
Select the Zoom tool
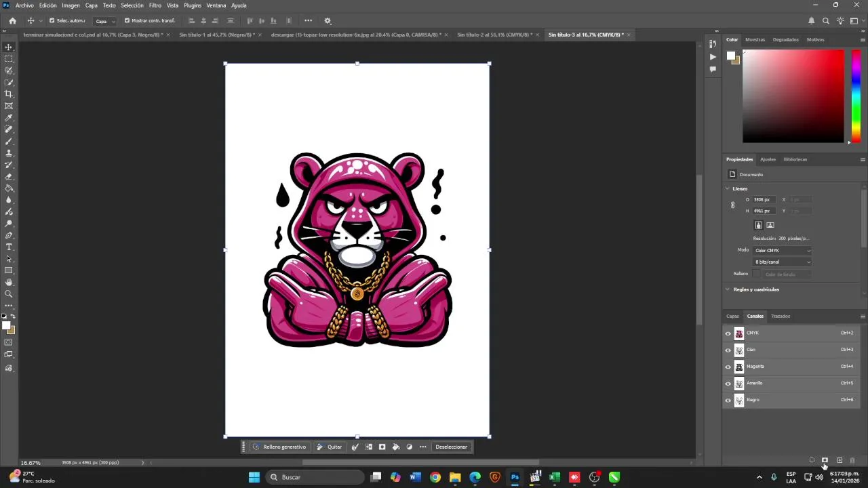(9, 293)
